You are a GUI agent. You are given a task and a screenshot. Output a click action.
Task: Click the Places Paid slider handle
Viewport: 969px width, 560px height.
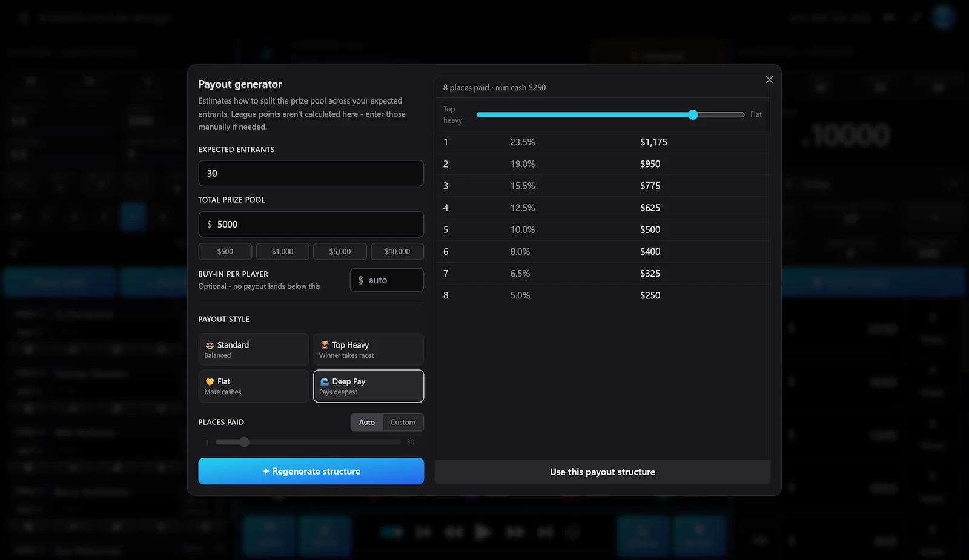[x=244, y=442]
